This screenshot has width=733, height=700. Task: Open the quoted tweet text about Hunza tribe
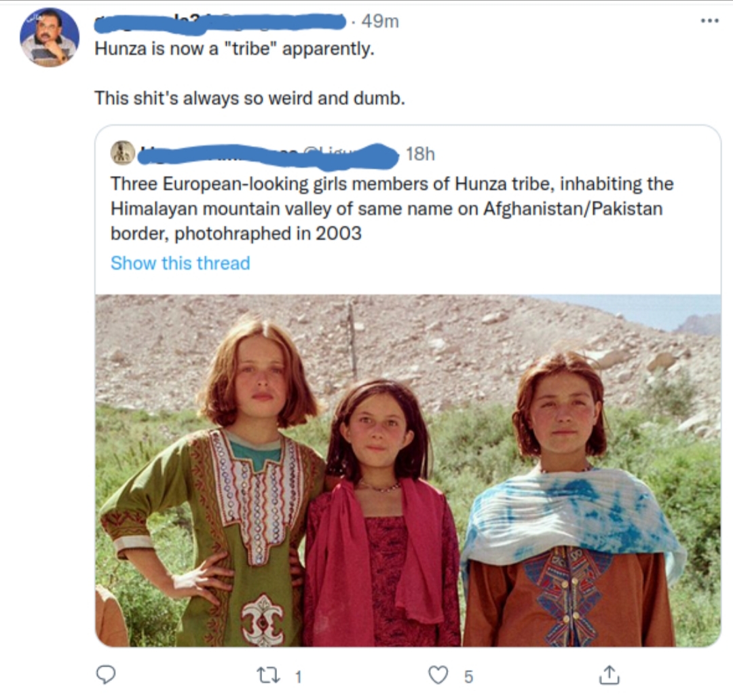pyautogui.click(x=392, y=208)
